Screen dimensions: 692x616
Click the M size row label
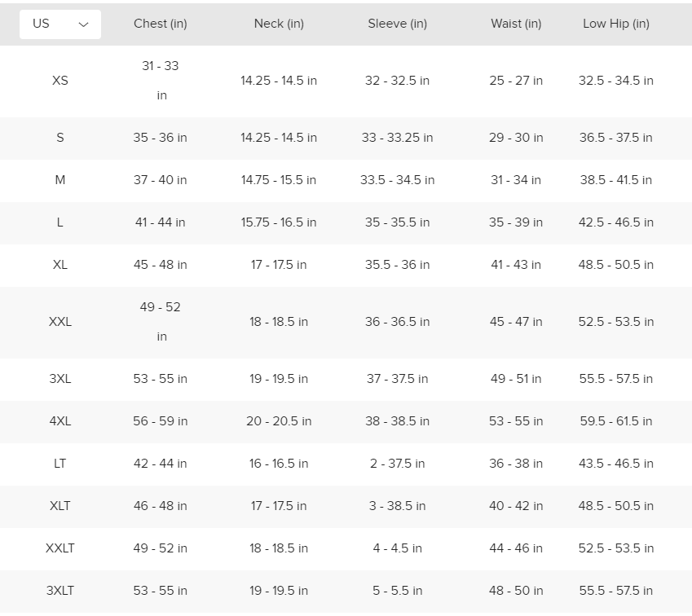[x=60, y=180]
